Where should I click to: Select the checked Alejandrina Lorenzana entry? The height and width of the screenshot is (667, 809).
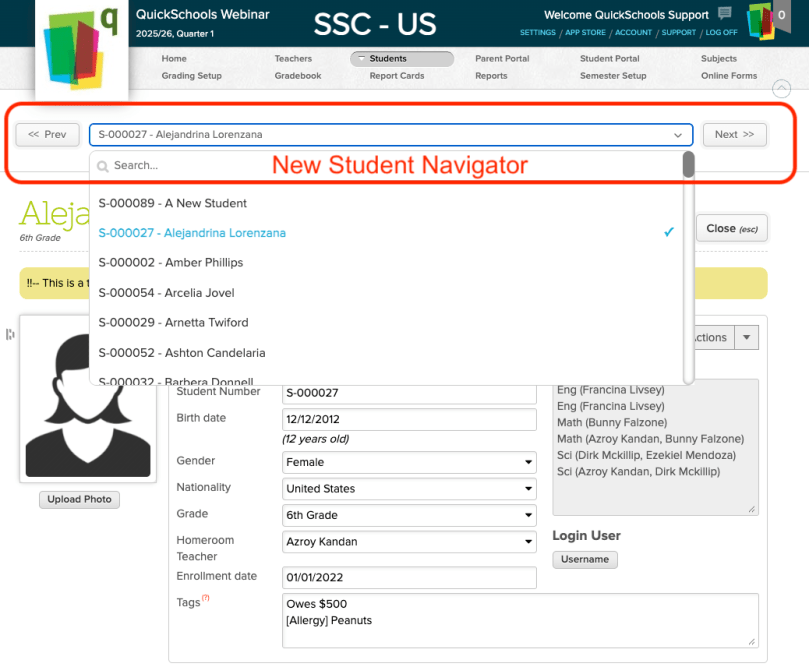[x=191, y=233]
